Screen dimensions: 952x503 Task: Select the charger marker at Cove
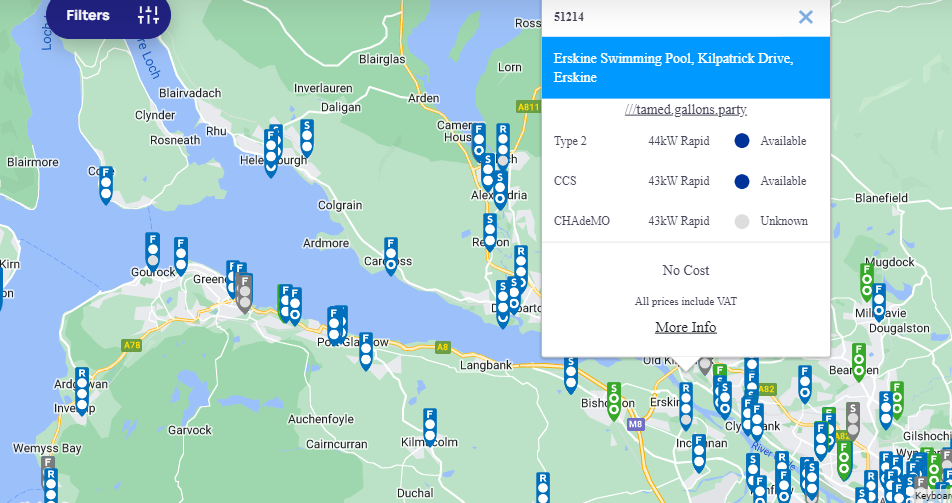pyautogui.click(x=106, y=185)
